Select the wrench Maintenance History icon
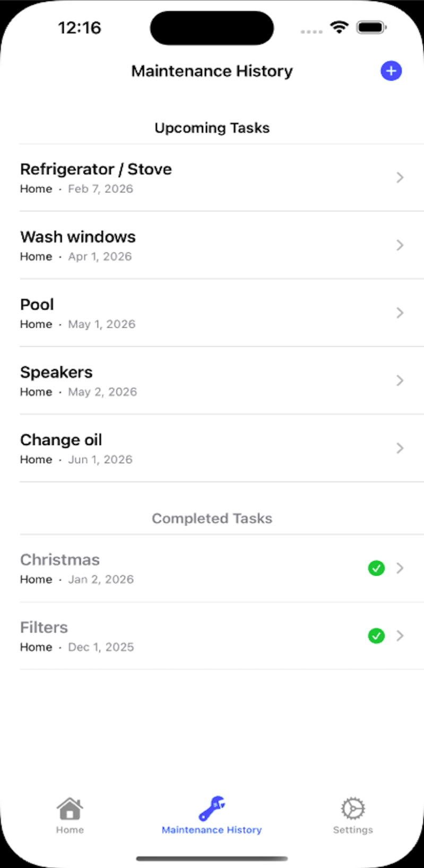Viewport: 424px width, 868px height. coord(212,809)
